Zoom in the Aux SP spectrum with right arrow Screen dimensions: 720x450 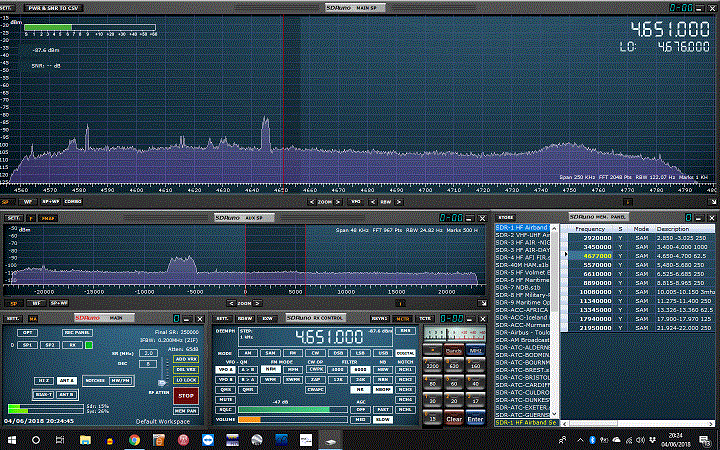tap(258, 303)
